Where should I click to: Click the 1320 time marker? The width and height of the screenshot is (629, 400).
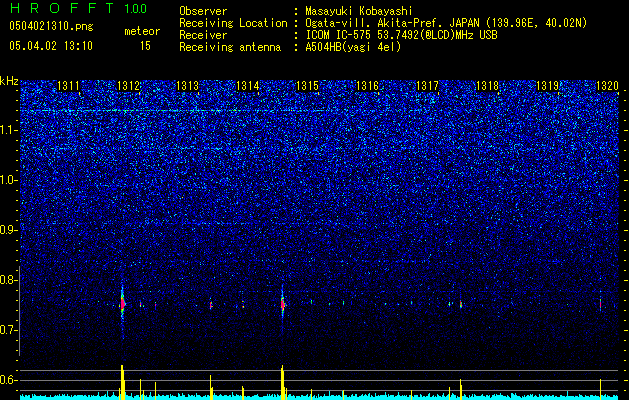point(607,86)
